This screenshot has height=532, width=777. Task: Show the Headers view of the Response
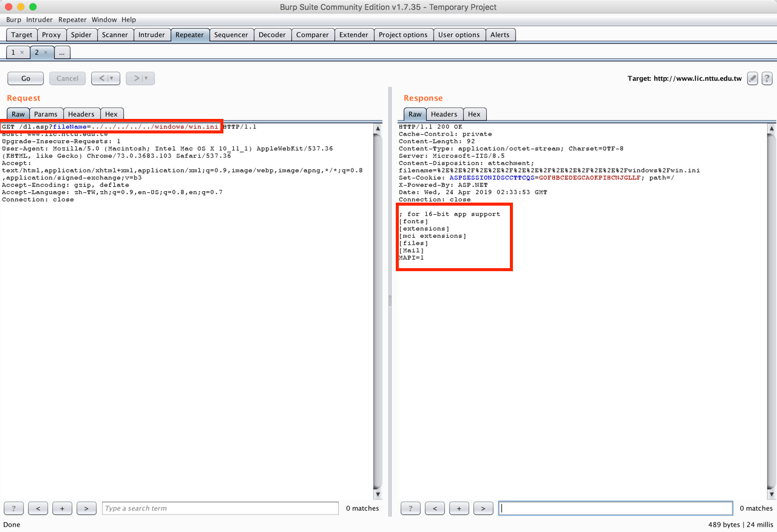coord(444,114)
